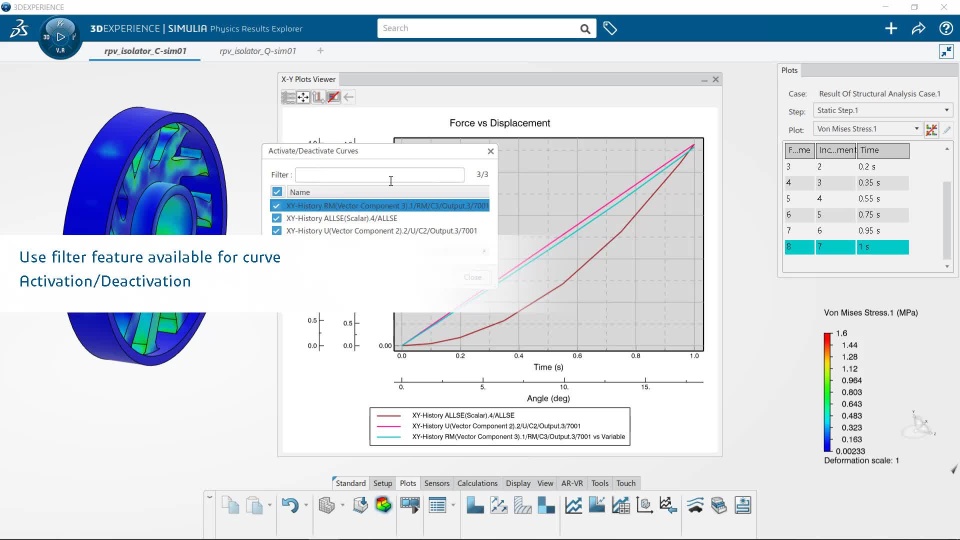Open the Tools toolbar tab
Image resolution: width=960 pixels, height=540 pixels.
(600, 483)
